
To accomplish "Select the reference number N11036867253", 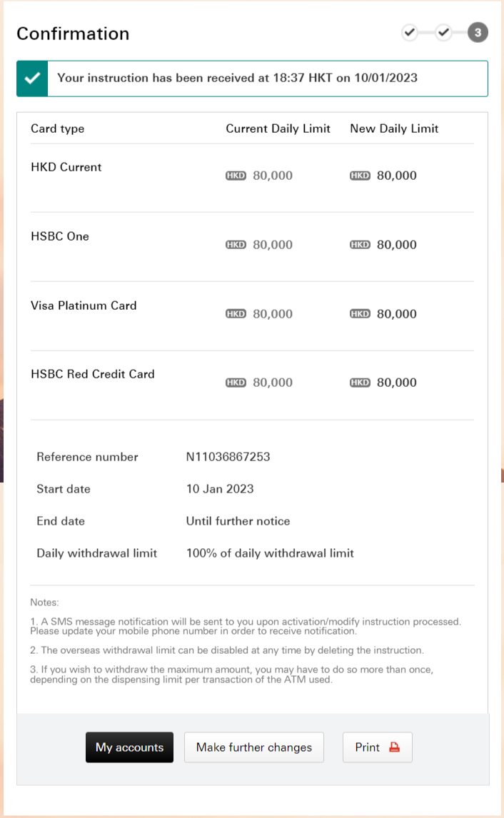I will tap(227, 457).
